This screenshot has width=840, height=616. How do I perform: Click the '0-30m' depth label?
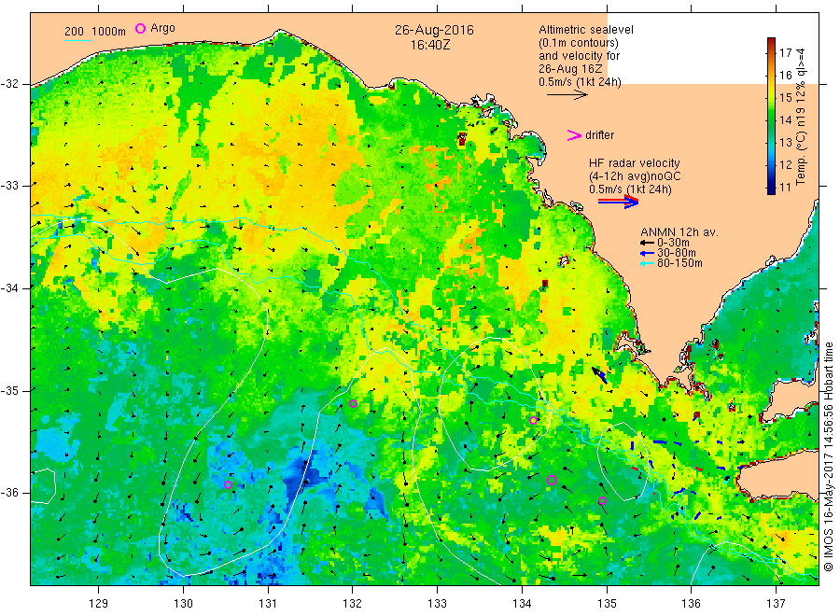coord(673,243)
